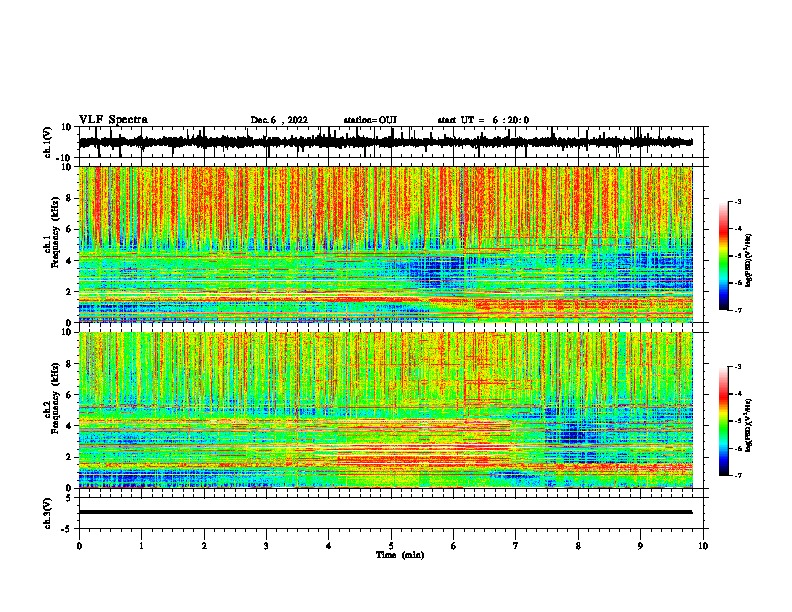The width and height of the screenshot is (792, 612).
Task: Click the "5" tick on ch.3 voltage axis
Action: [70, 498]
